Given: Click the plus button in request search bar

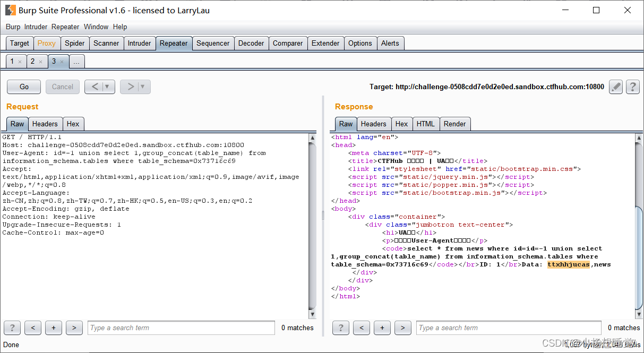Looking at the screenshot, I should click(54, 328).
